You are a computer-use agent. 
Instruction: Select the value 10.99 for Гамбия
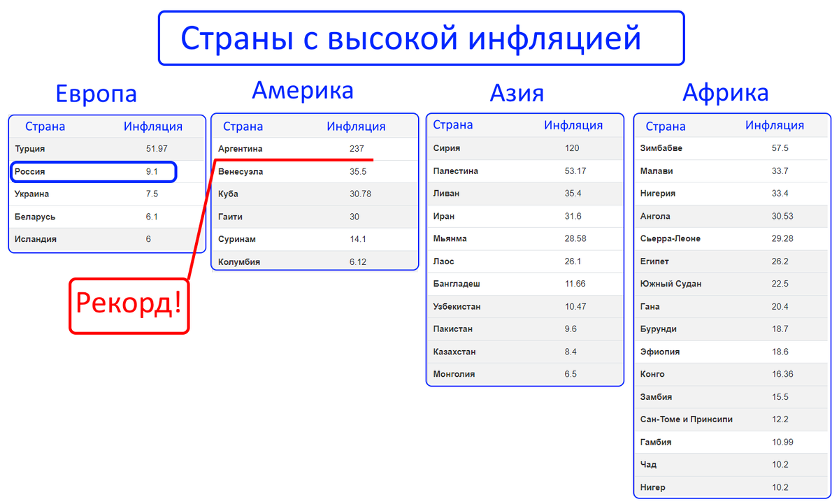(x=783, y=442)
